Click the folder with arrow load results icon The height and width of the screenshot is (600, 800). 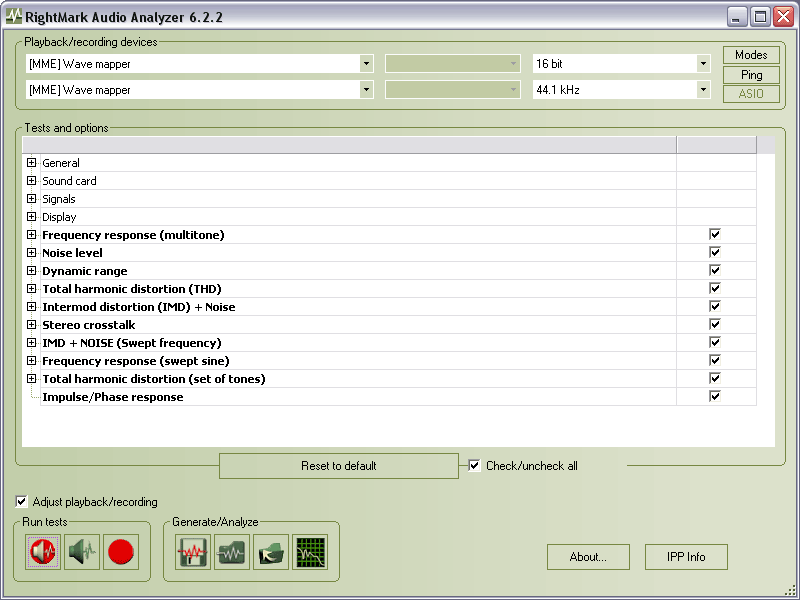point(271,552)
